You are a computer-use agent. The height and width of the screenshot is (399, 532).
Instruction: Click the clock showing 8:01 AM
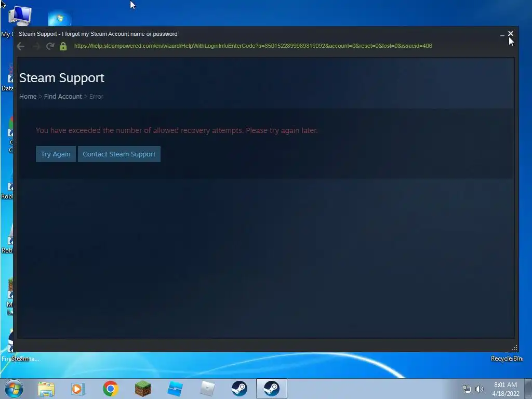coord(506,385)
